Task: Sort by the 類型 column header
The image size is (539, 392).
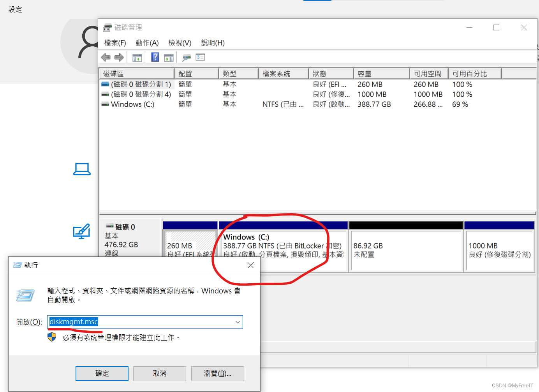Action: coord(238,74)
